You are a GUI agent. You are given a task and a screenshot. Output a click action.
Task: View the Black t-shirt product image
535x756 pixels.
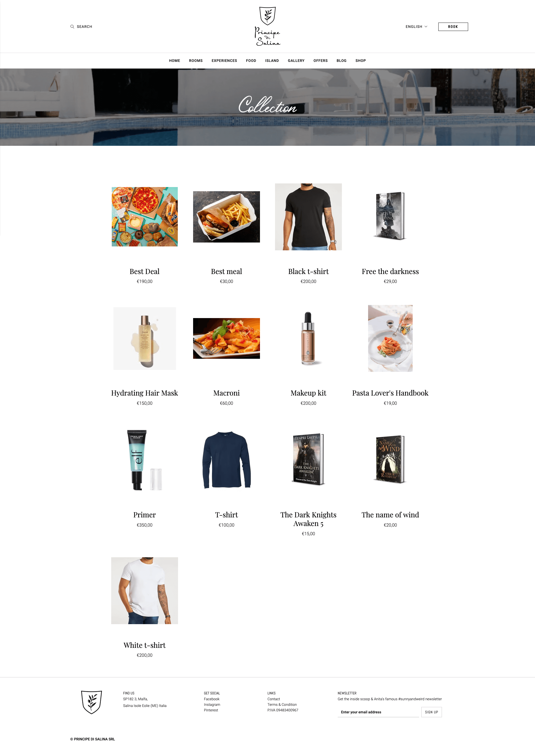tap(308, 217)
